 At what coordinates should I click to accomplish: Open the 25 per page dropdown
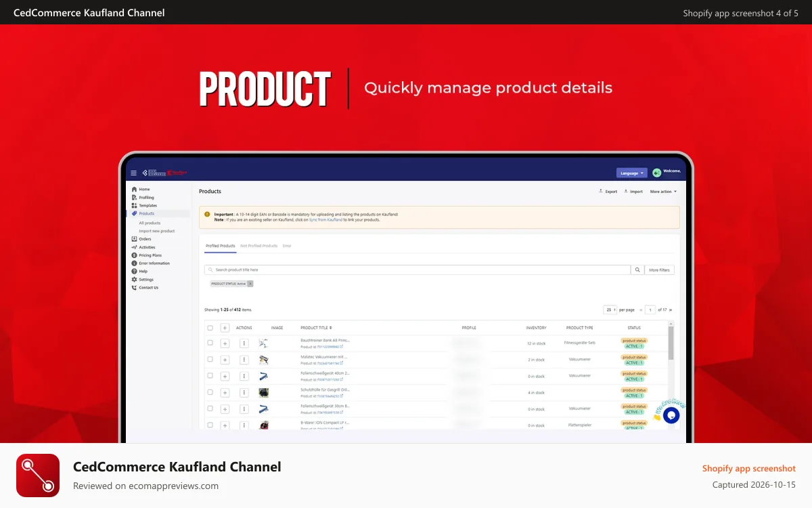(x=610, y=310)
